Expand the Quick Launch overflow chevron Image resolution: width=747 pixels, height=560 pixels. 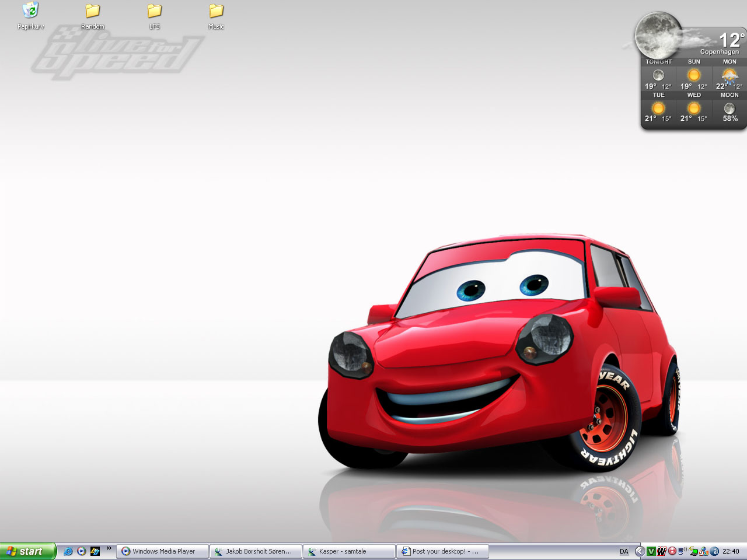(109, 548)
